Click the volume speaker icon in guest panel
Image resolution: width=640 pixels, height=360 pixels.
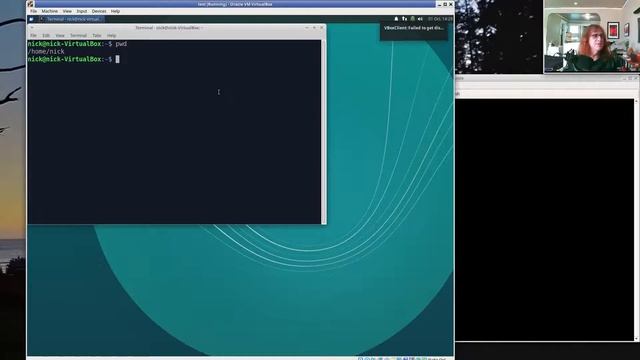tap(420, 19)
